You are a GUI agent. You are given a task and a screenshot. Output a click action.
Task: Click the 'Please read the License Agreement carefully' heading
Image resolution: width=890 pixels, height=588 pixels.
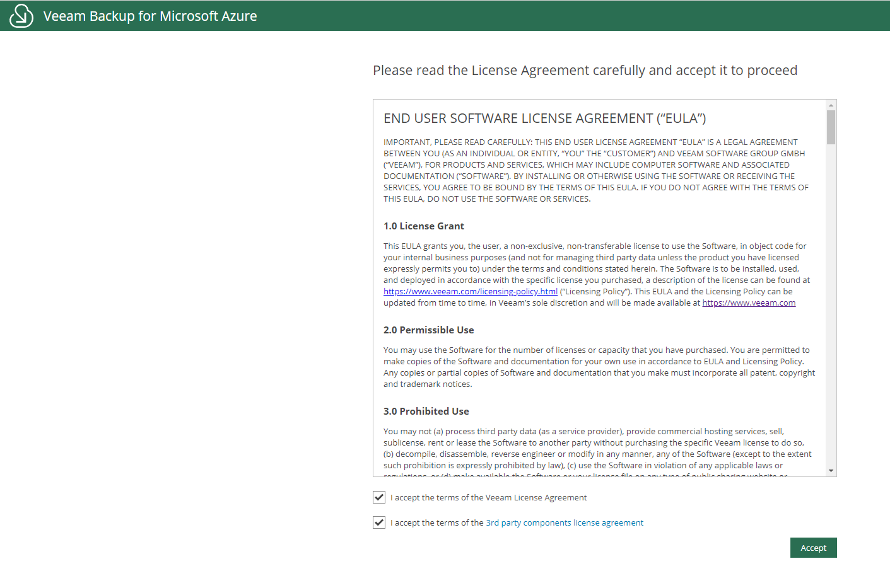[x=585, y=70]
